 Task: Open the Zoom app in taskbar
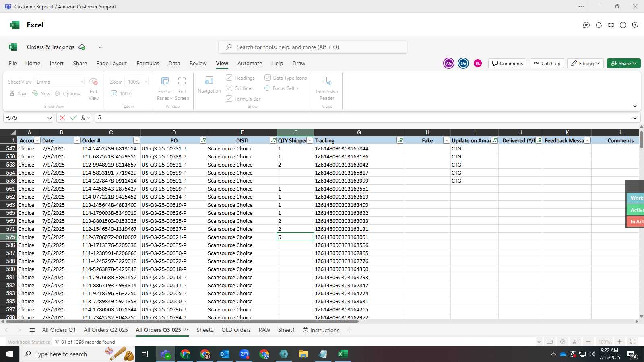click(x=244, y=354)
